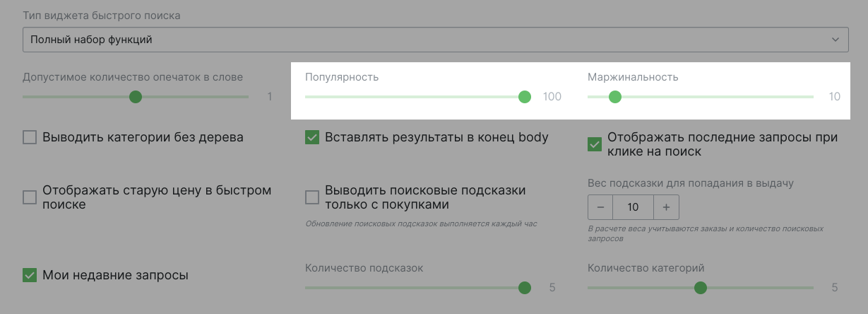Click the dropdown chevron arrow icon

[x=836, y=40]
